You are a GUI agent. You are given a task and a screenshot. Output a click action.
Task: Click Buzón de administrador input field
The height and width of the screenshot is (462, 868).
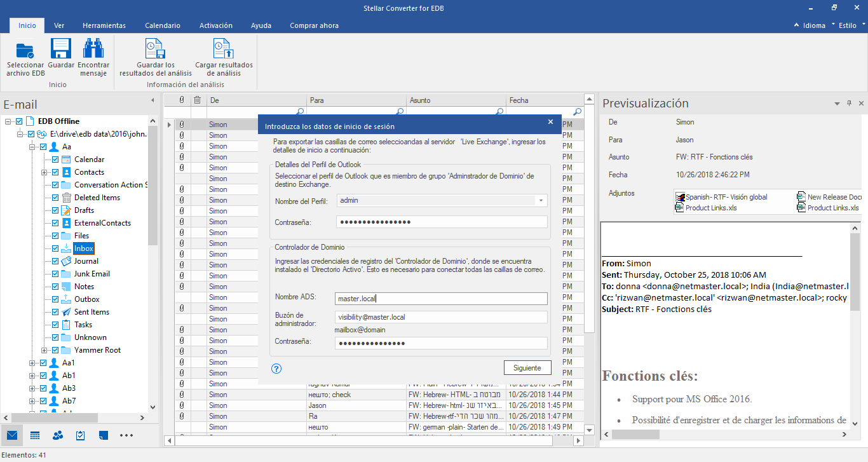[441, 317]
